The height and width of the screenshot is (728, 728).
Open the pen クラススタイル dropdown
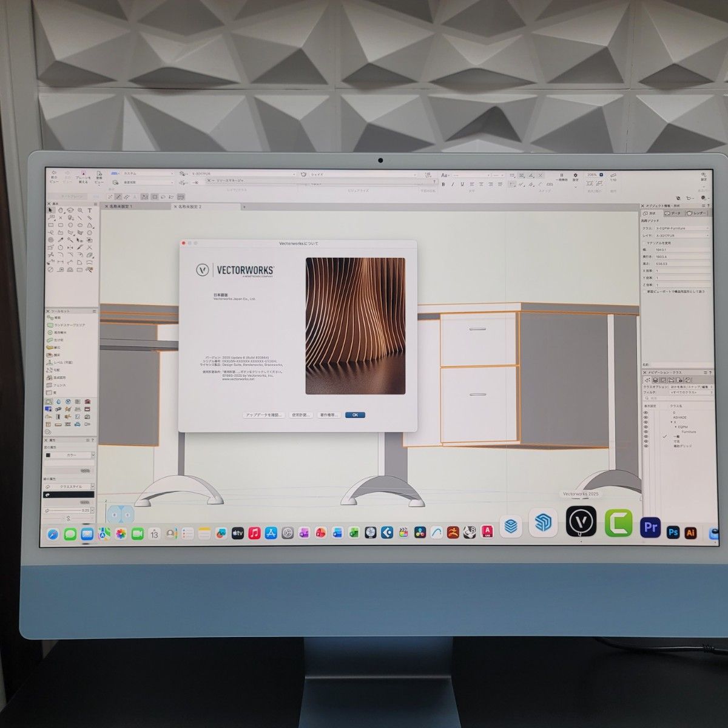pyautogui.click(x=69, y=487)
